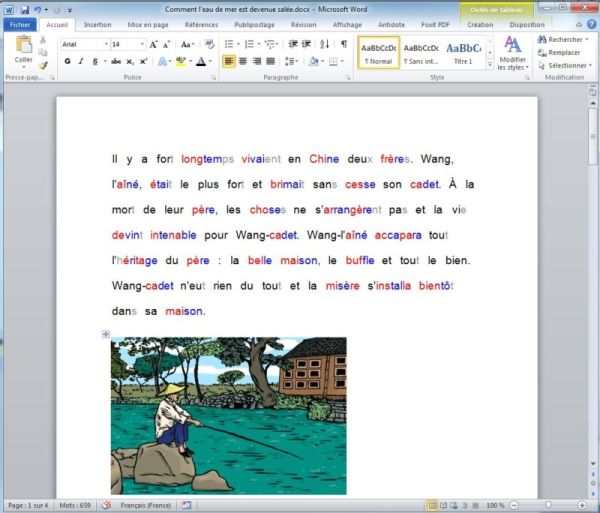Click the Rechercher button
The width and height of the screenshot is (600, 513).
566,39
